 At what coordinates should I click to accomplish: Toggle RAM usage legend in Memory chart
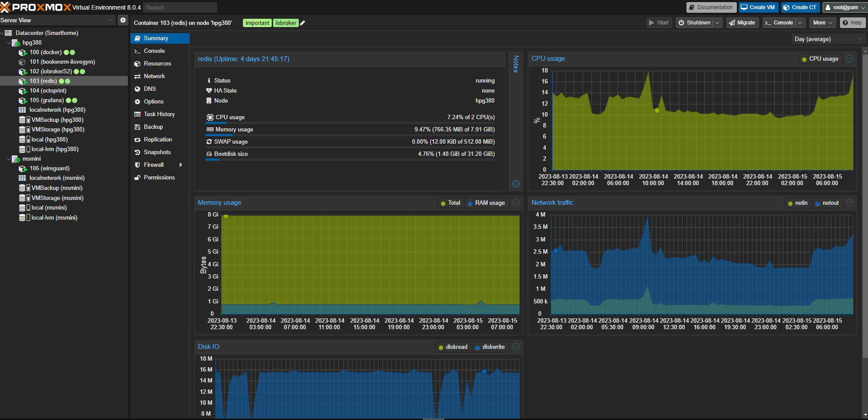(486, 203)
